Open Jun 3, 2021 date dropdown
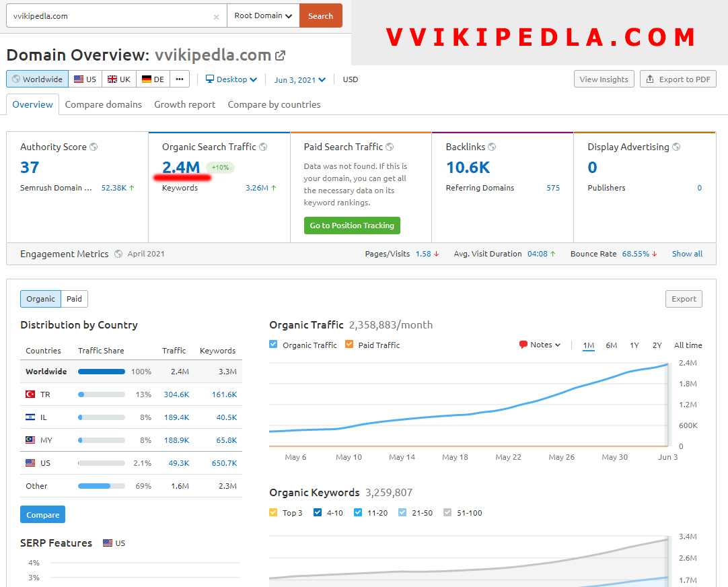The height and width of the screenshot is (587, 728). [x=300, y=80]
